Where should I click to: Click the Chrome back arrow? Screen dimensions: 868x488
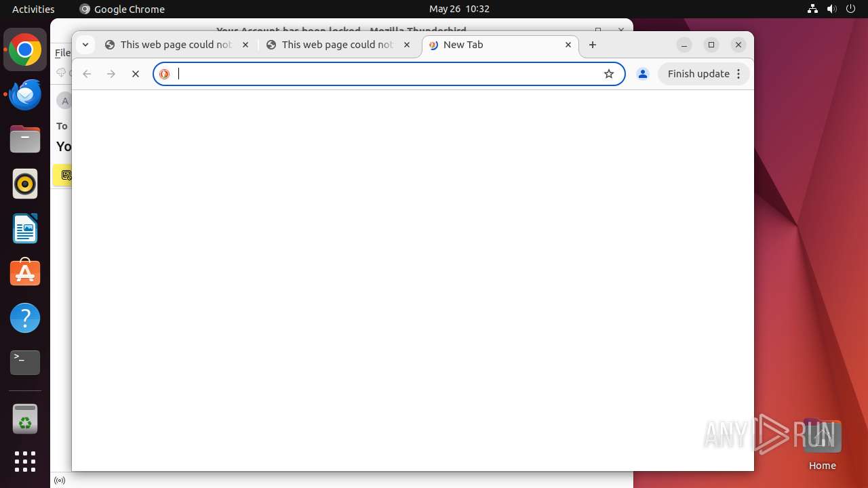click(87, 74)
